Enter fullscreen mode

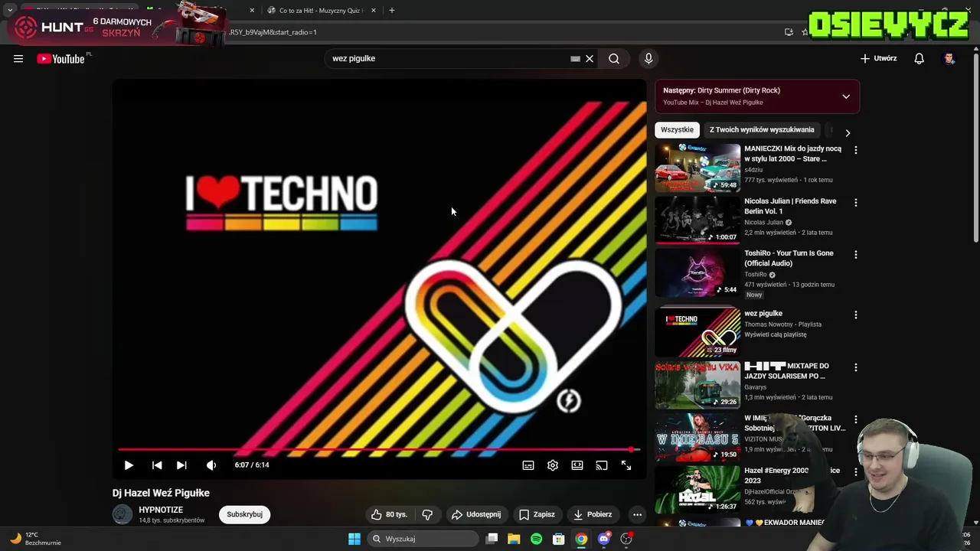(626, 465)
